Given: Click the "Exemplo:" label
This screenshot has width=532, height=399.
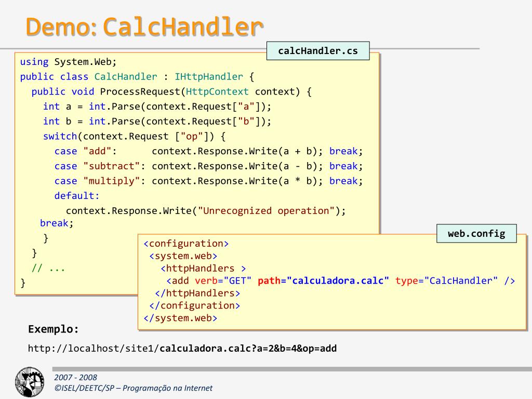Looking at the screenshot, I should pos(54,329).
